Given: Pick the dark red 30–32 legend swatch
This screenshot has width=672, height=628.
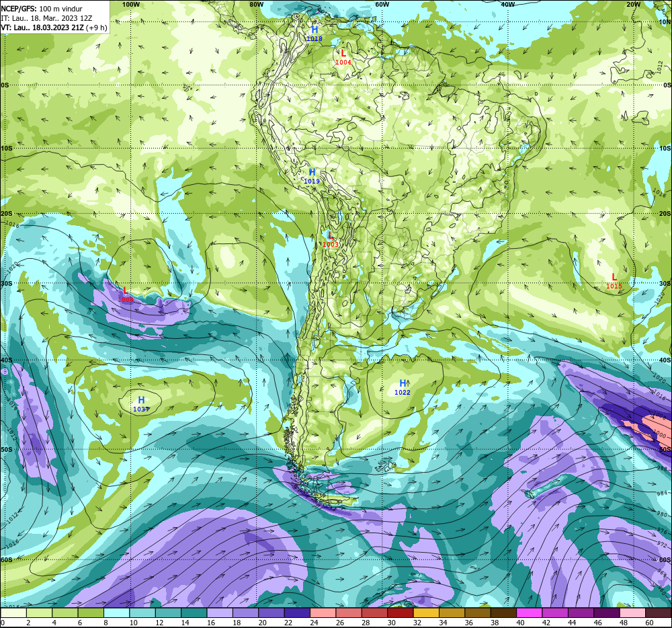Looking at the screenshot, I should tap(401, 613).
